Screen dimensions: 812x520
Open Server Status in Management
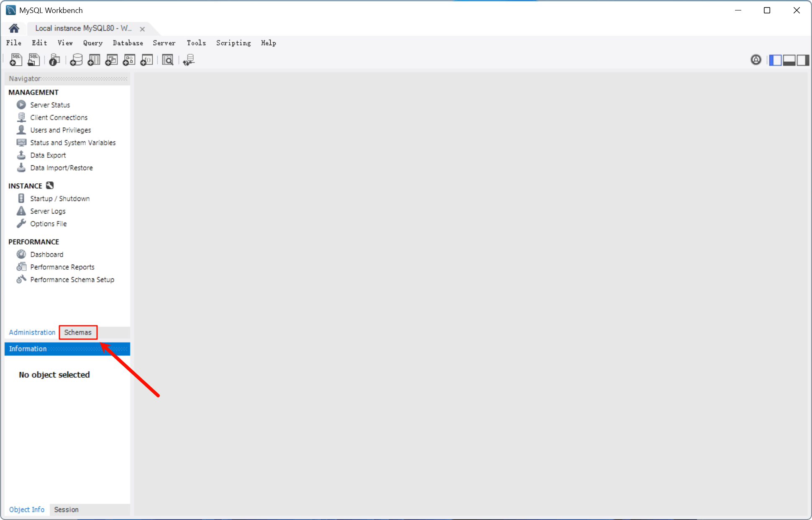pyautogui.click(x=50, y=105)
